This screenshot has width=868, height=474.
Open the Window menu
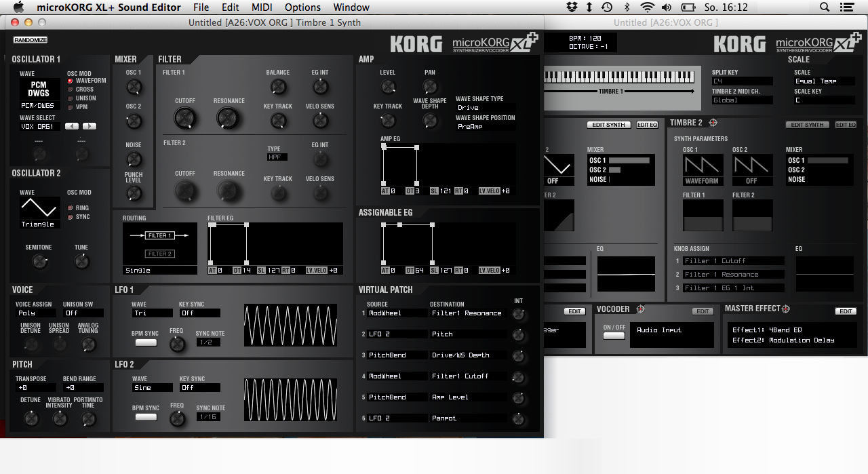coord(351,7)
